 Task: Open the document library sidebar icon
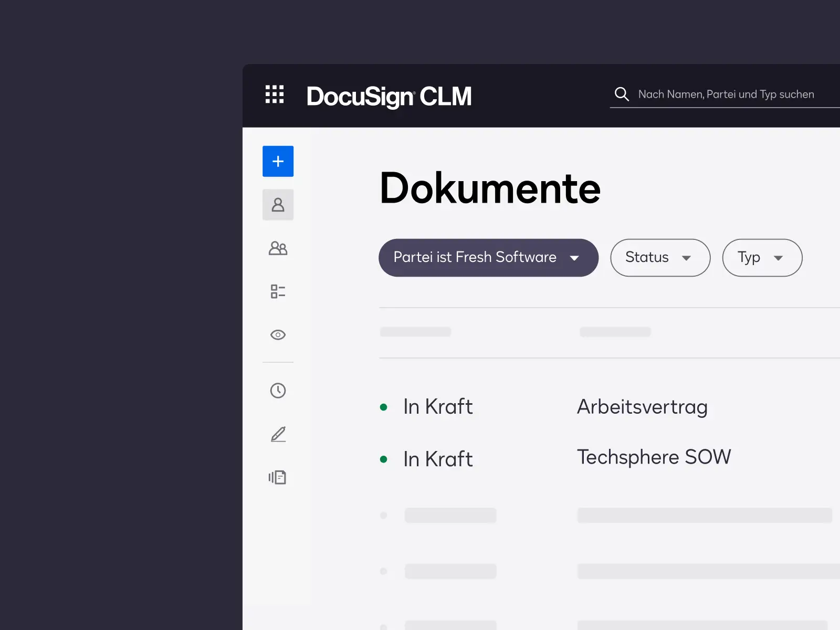[x=278, y=477]
